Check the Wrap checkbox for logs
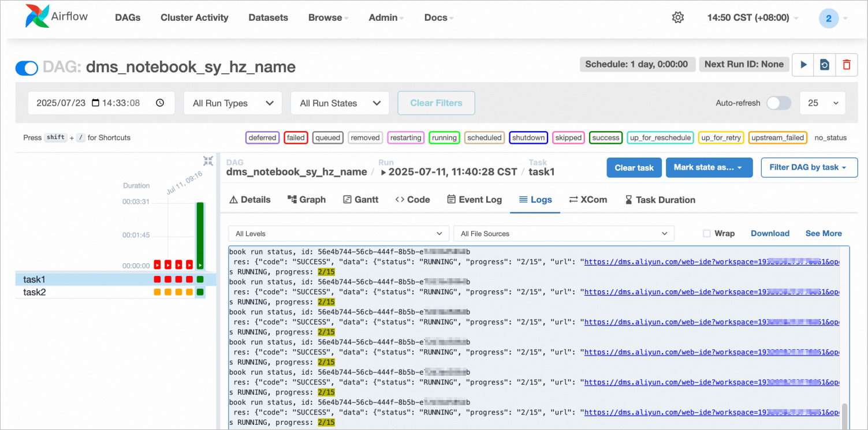Image resolution: width=868 pixels, height=430 pixels. pos(706,234)
